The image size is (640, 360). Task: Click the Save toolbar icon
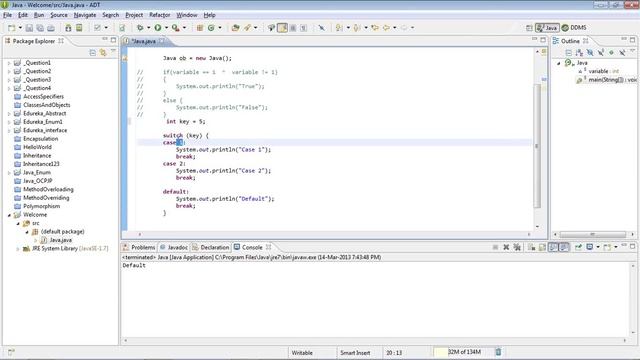29,28
